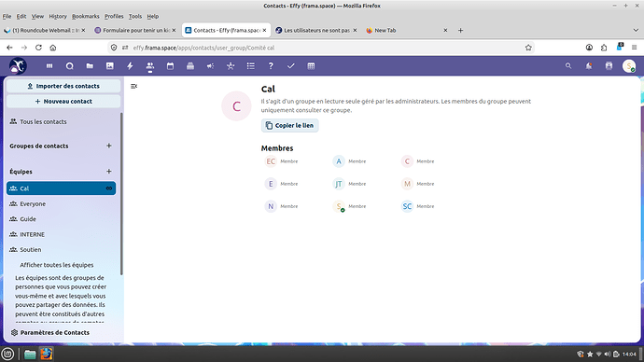Select the Guide team
644x362 pixels.
point(62,219)
